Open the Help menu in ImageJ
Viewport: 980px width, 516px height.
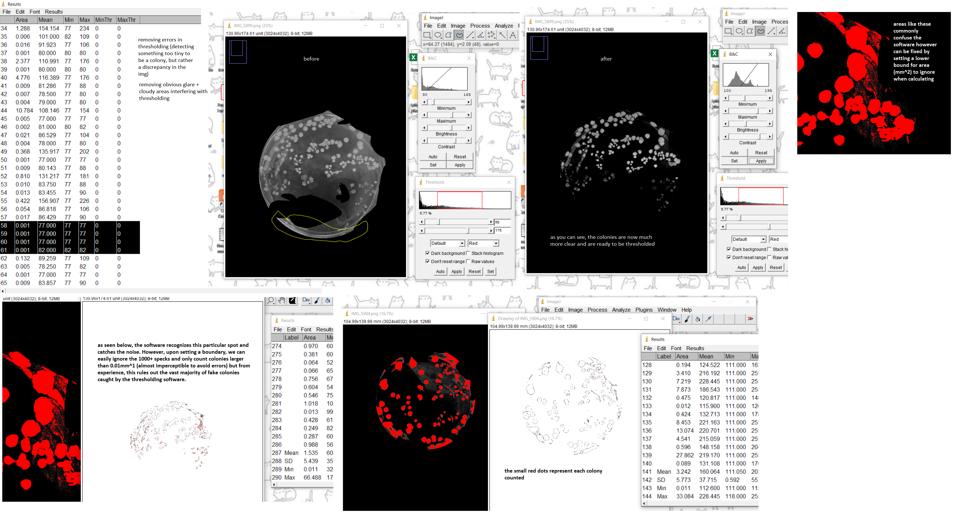click(686, 310)
